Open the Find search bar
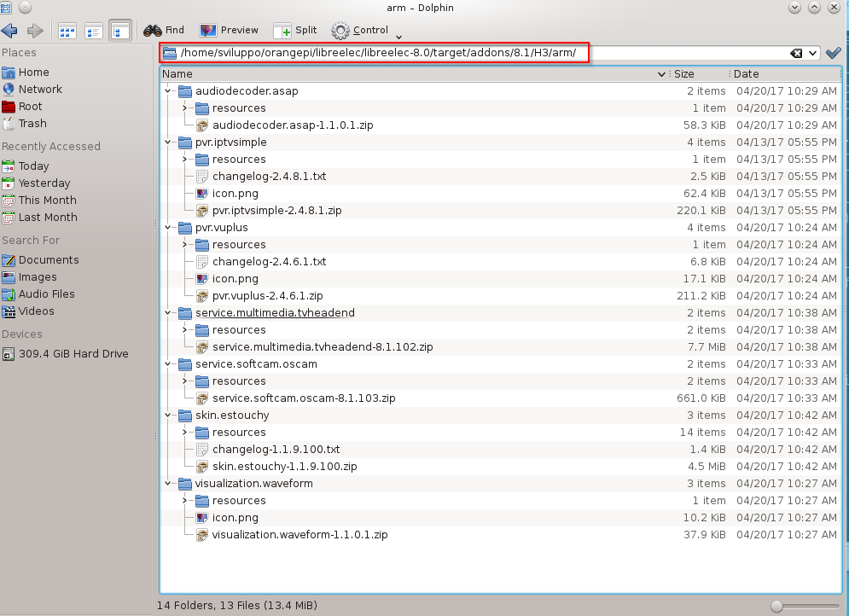Image resolution: width=849 pixels, height=616 pixels. (164, 30)
